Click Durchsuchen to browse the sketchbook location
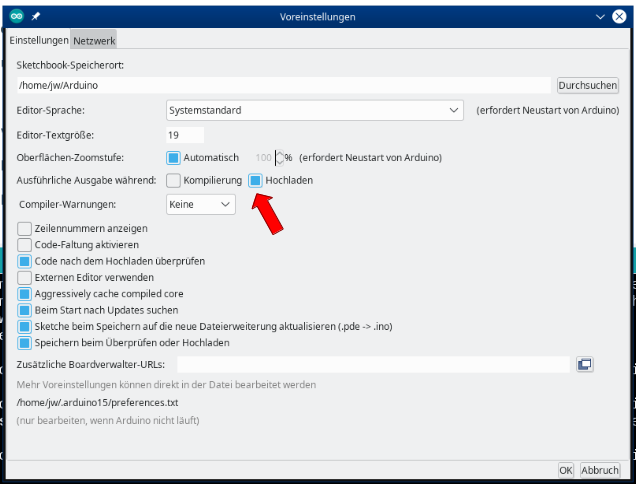This screenshot has height=484, width=636. point(587,85)
